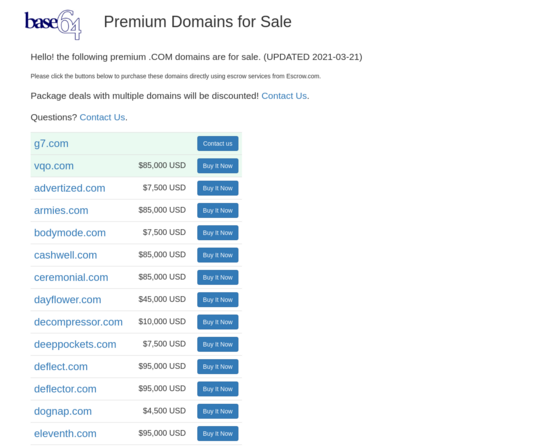
Task: Open the ceremonial.com link
Action: click(71, 278)
